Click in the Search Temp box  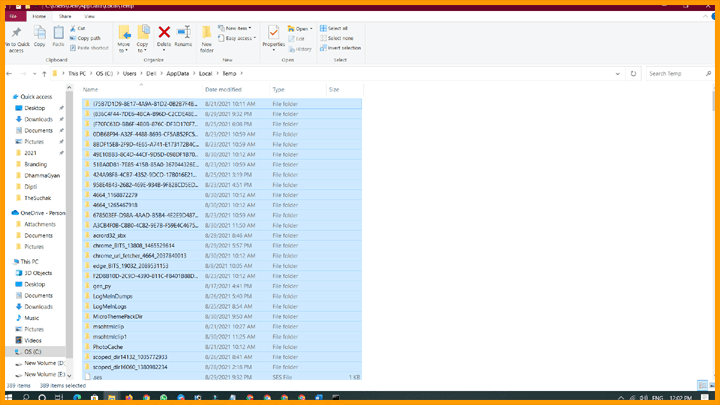tap(675, 73)
